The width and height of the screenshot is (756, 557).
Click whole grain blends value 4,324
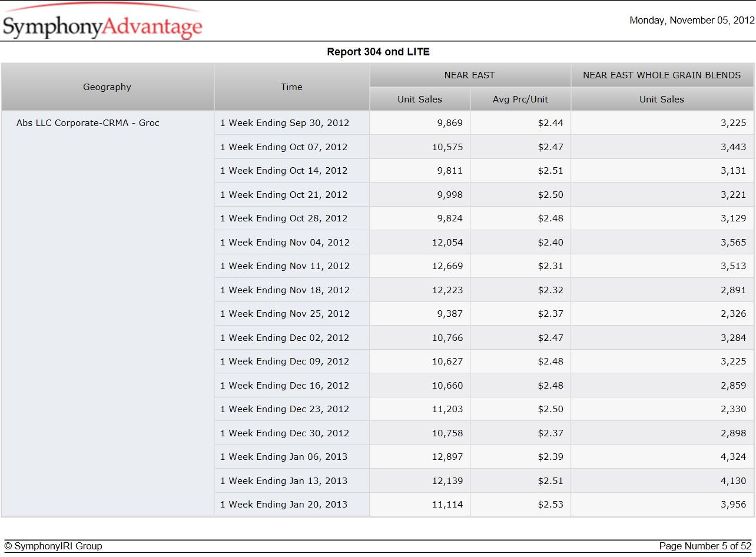click(x=734, y=457)
